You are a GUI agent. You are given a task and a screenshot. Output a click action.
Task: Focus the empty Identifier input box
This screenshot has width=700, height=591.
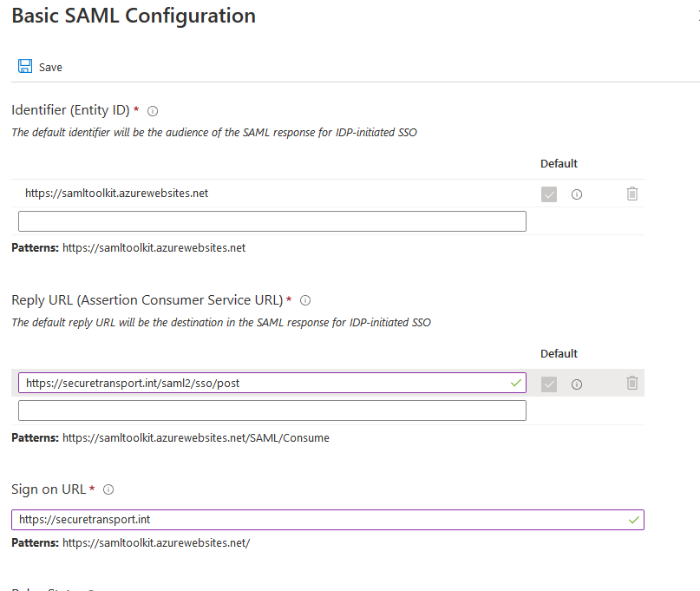point(271,221)
